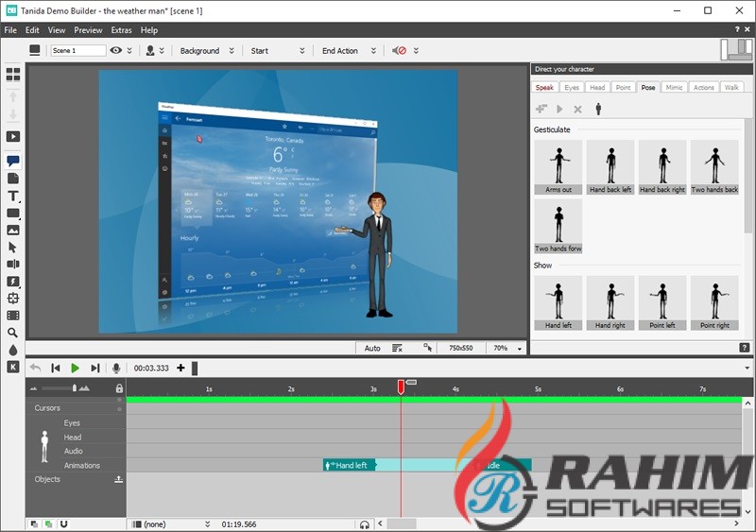Click the character icon in top toolbar

[150, 50]
